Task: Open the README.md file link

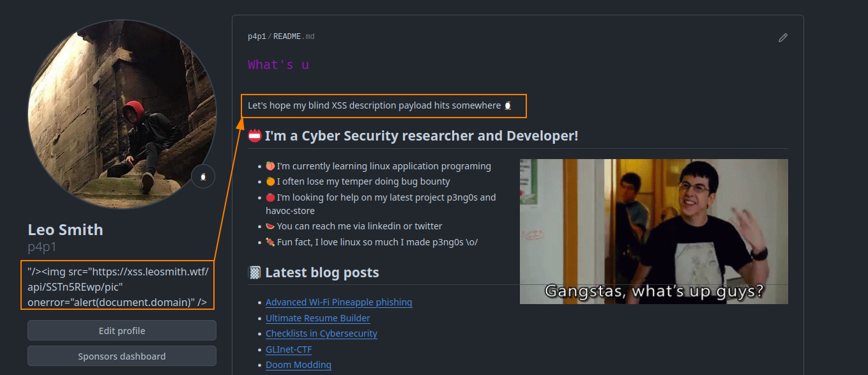Action: point(294,36)
